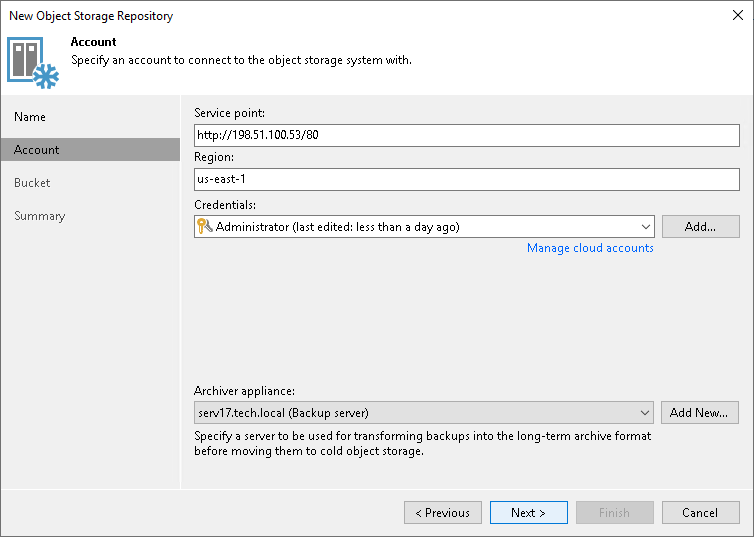The image size is (754, 537).
Task: Click the Service point label
Action: pyautogui.click(x=229, y=113)
